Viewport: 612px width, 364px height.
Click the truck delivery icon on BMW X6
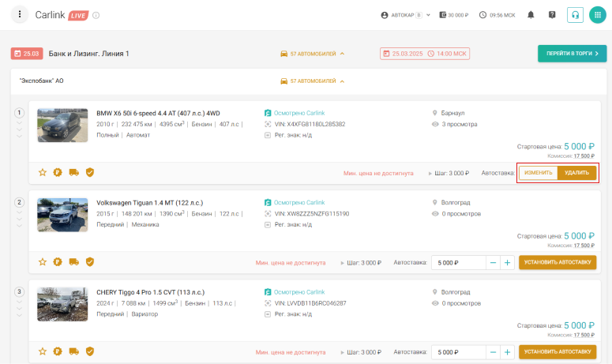click(74, 172)
